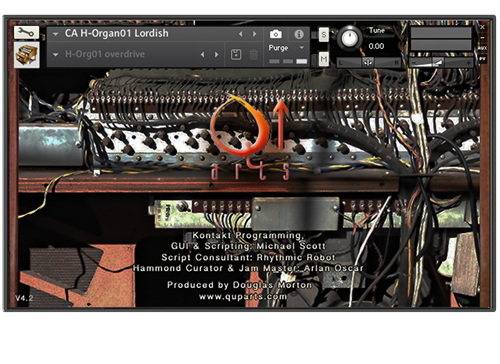Click the Produced by Douglas Morton credit

coord(239,285)
